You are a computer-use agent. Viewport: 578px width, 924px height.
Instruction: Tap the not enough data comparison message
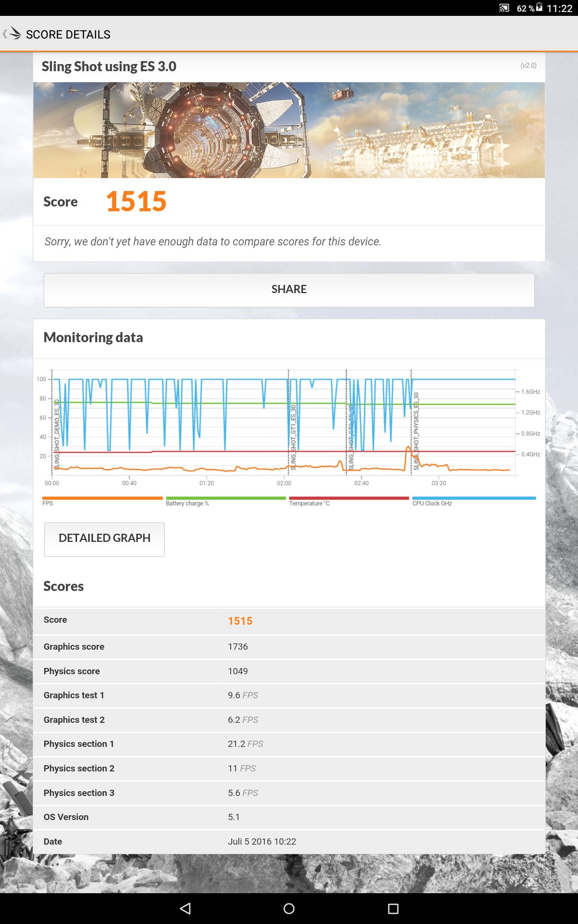pyautogui.click(x=213, y=242)
